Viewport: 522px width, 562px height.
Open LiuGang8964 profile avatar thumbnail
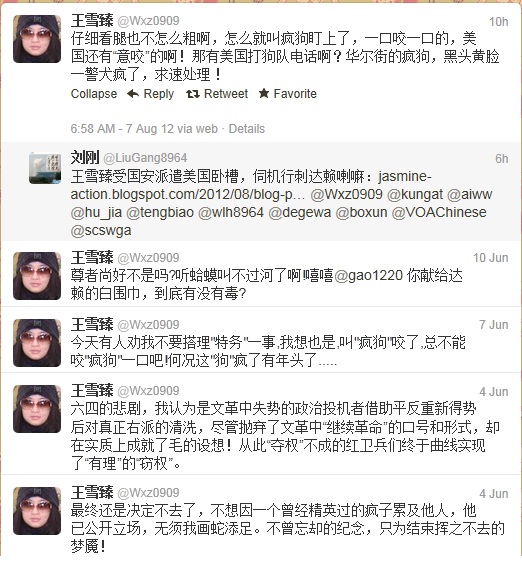[x=45, y=168]
